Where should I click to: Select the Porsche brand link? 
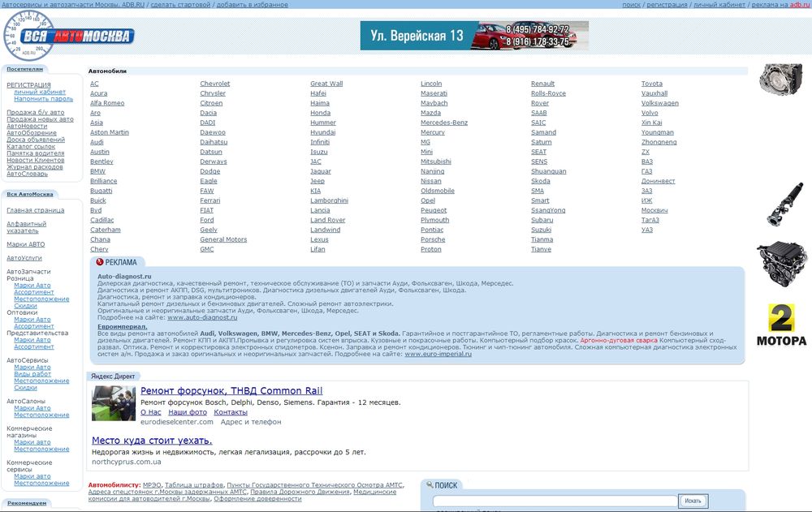[x=433, y=239]
